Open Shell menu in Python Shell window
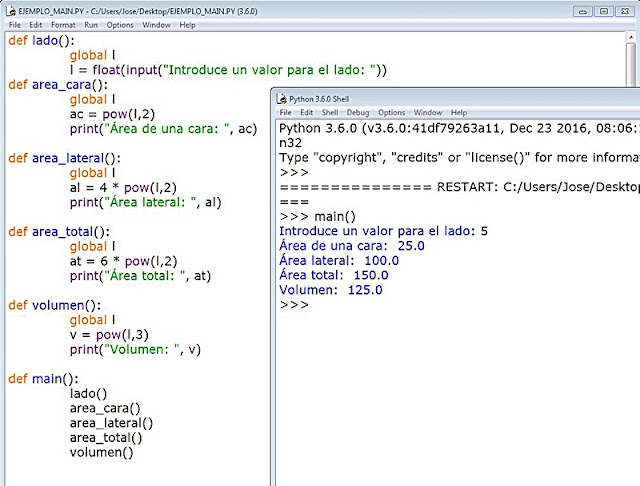 point(330,112)
